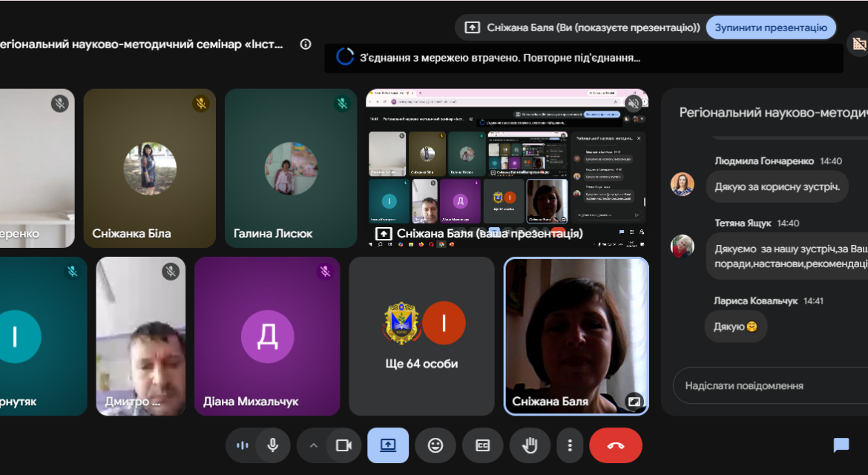Toggle the chat panel icon
The image size is (868, 475).
coord(841,445)
